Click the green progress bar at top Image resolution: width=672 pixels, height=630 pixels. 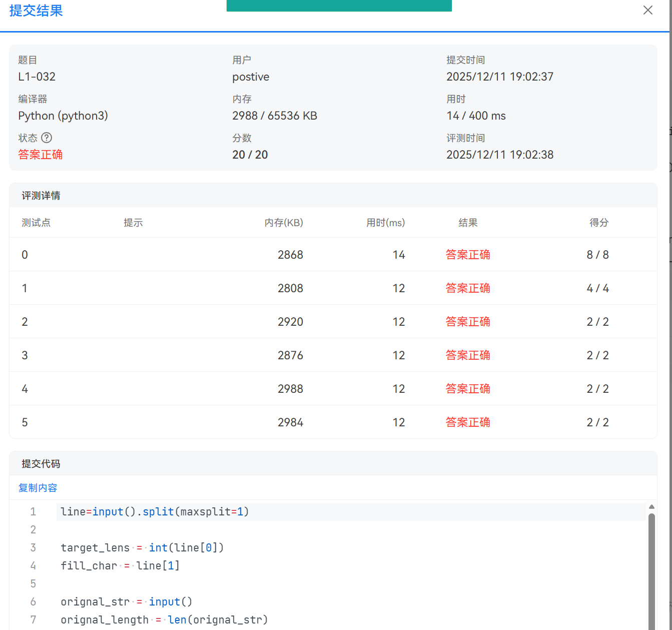click(x=339, y=6)
